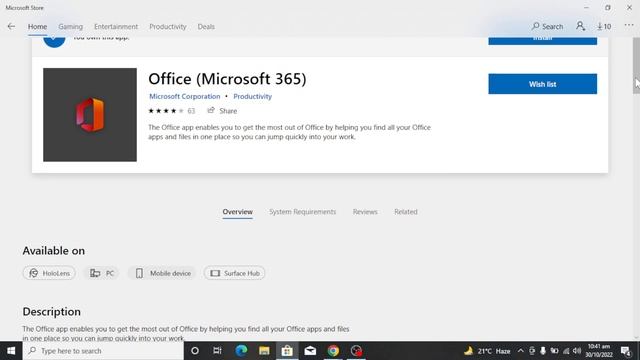This screenshot has height=360, width=640.
Task: Click the partially visible Install button
Action: pyautogui.click(x=542, y=40)
